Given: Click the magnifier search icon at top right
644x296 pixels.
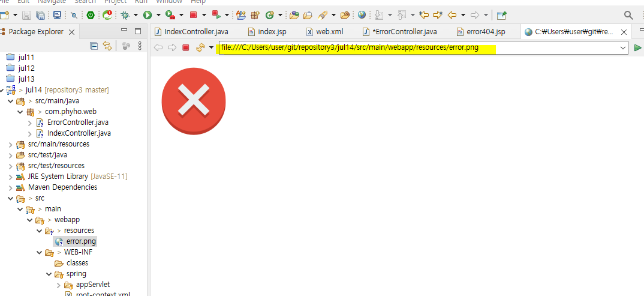Looking at the screenshot, I should 628,15.
